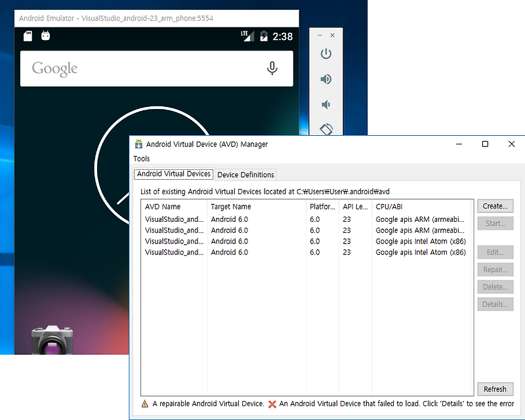The width and height of the screenshot is (525, 420).
Task: Click the emulator power button icon
Action: 325,54
